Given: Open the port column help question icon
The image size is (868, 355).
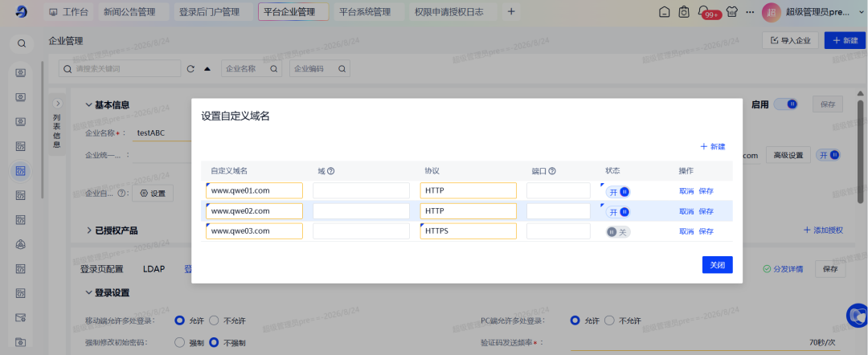Looking at the screenshot, I should [552, 171].
